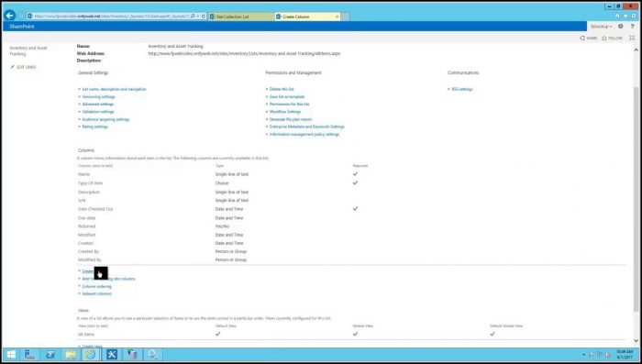Edit the Description column

click(x=89, y=192)
